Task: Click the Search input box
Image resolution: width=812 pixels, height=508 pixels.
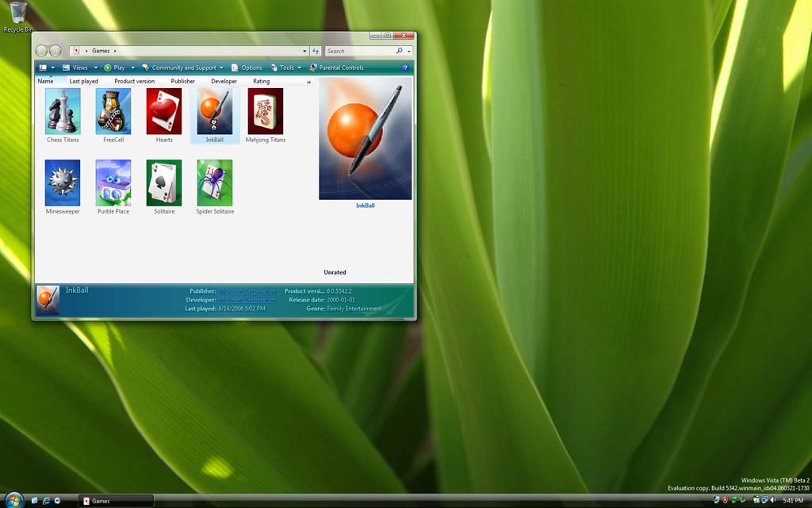Action: (x=361, y=51)
